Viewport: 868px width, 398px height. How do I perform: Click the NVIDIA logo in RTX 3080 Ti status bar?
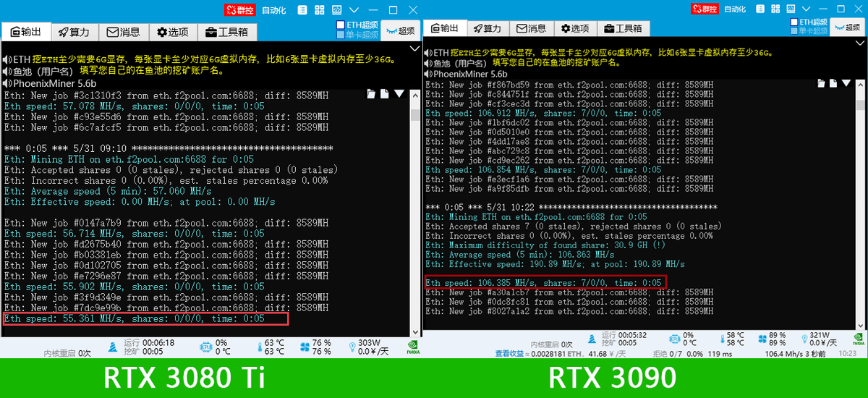click(412, 348)
